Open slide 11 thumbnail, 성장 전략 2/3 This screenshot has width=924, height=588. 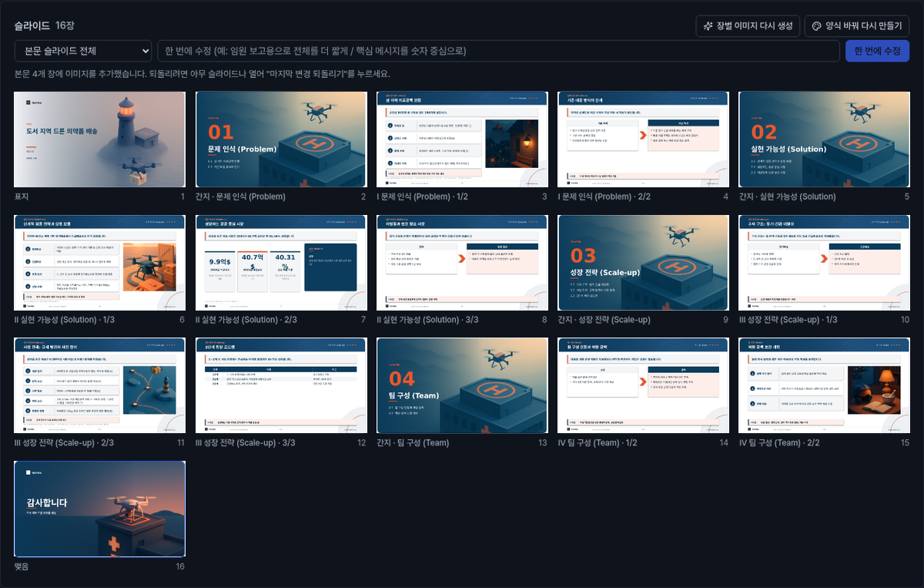99,386
